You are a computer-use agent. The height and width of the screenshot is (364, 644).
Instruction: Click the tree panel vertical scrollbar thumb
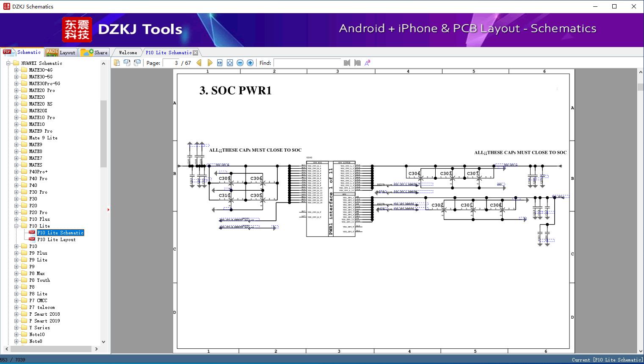(x=103, y=134)
